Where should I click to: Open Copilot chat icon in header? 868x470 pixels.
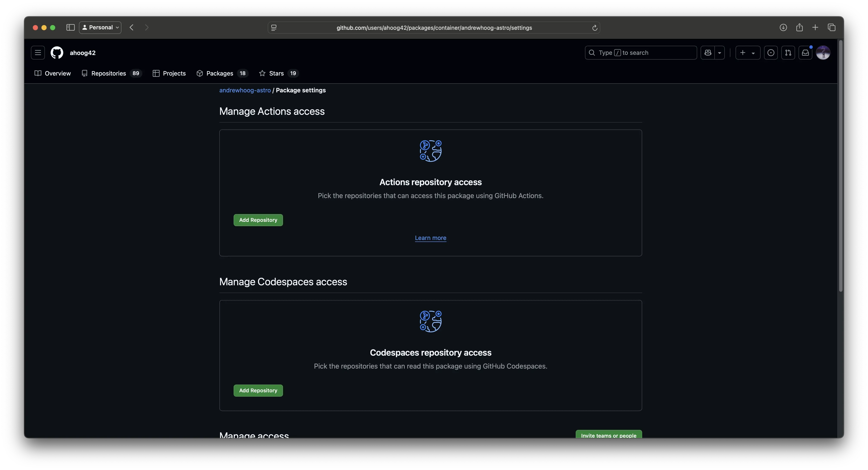click(708, 53)
